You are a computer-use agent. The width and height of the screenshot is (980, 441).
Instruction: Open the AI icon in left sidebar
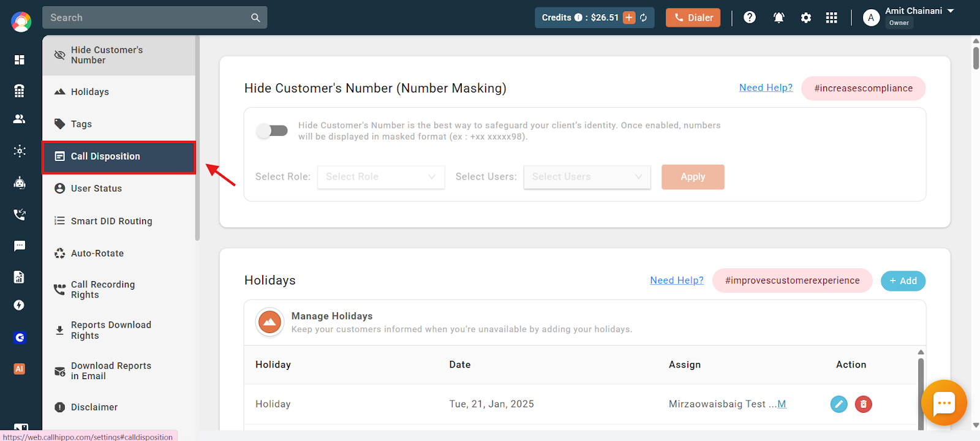[x=20, y=369]
